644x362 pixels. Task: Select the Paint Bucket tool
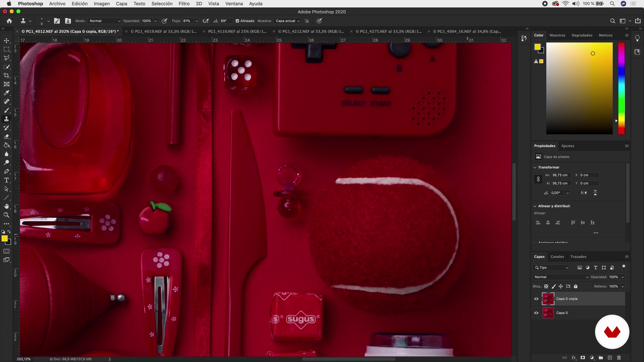7,145
